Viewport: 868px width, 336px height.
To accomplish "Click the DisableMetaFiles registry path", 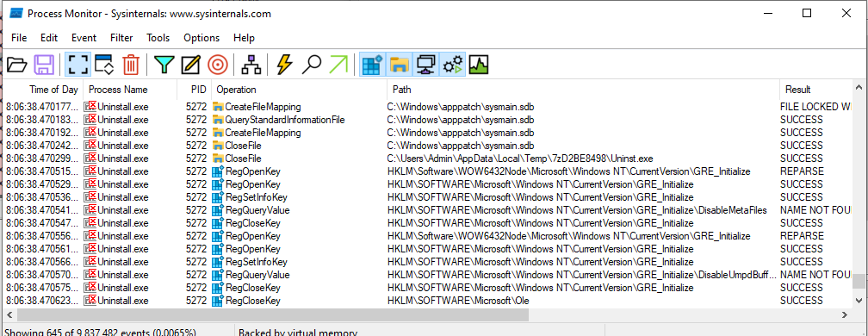I will 577,210.
